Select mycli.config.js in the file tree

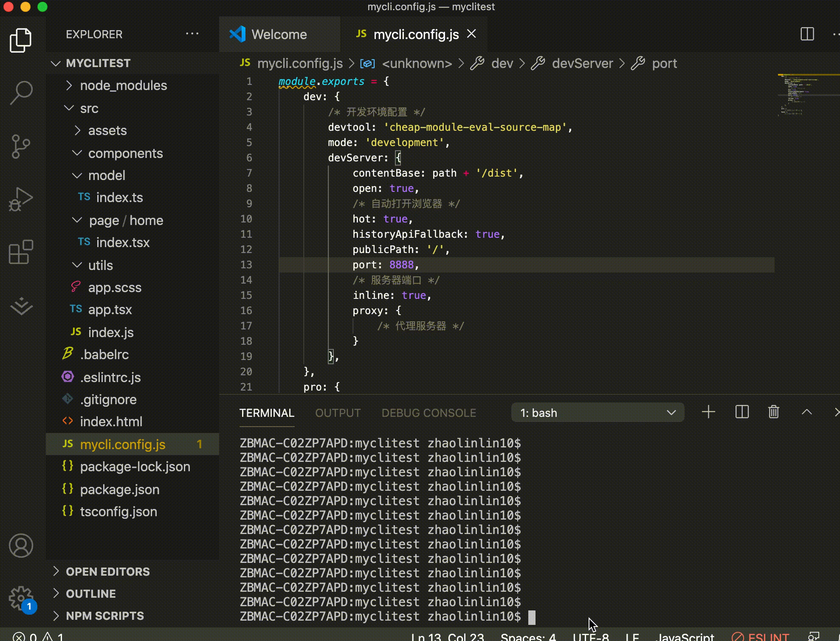[132, 444]
